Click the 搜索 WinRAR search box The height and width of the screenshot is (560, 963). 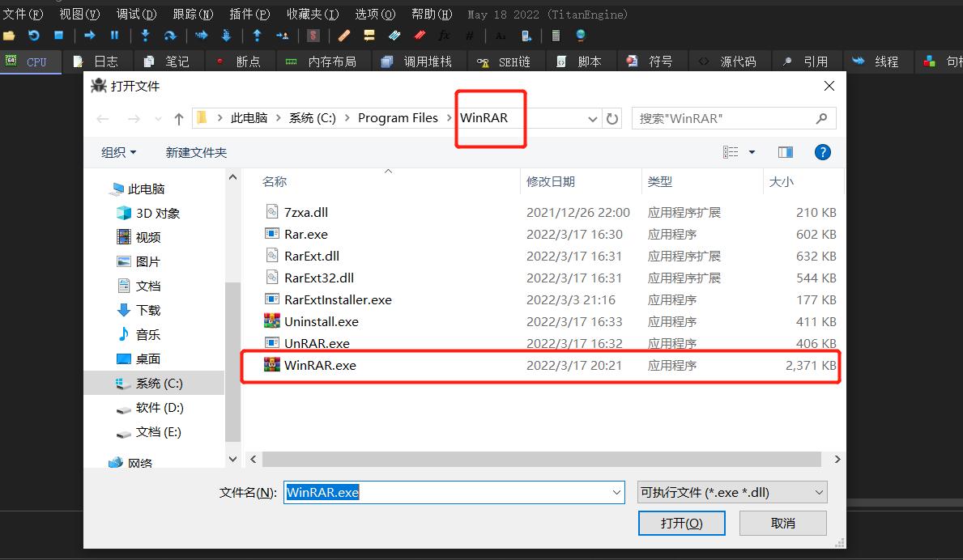725,119
